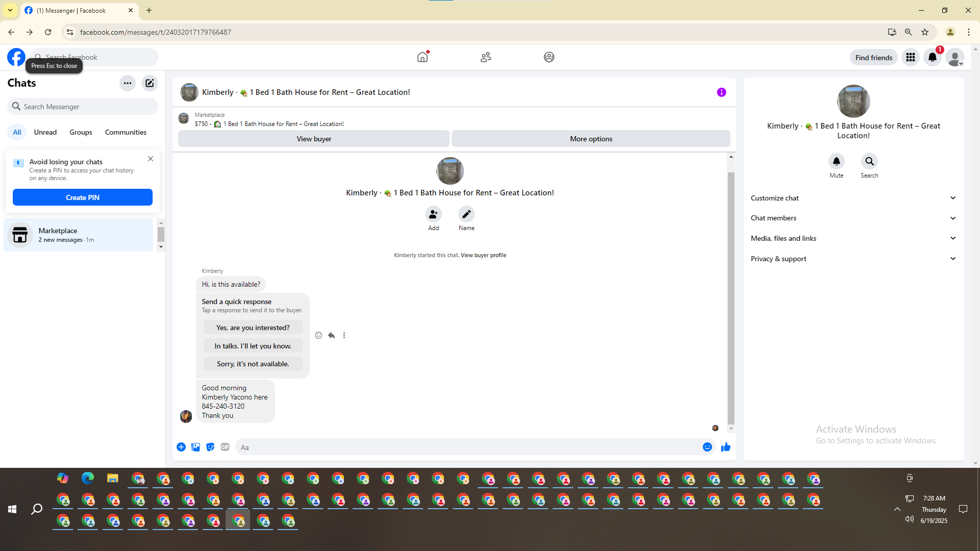Click the Search Messenger field
980x551 pixels.
(x=83, y=107)
